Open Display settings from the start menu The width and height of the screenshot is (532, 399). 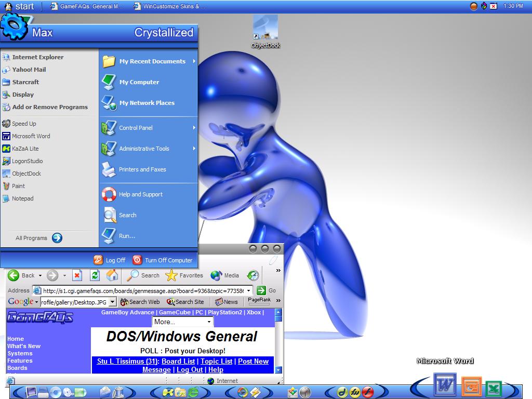tap(18, 95)
